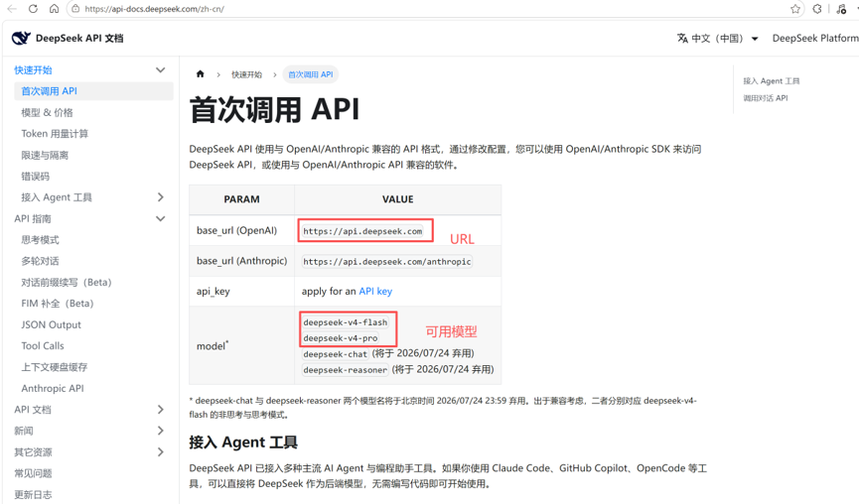Expand the 新闻 sidebar section

[x=161, y=431]
